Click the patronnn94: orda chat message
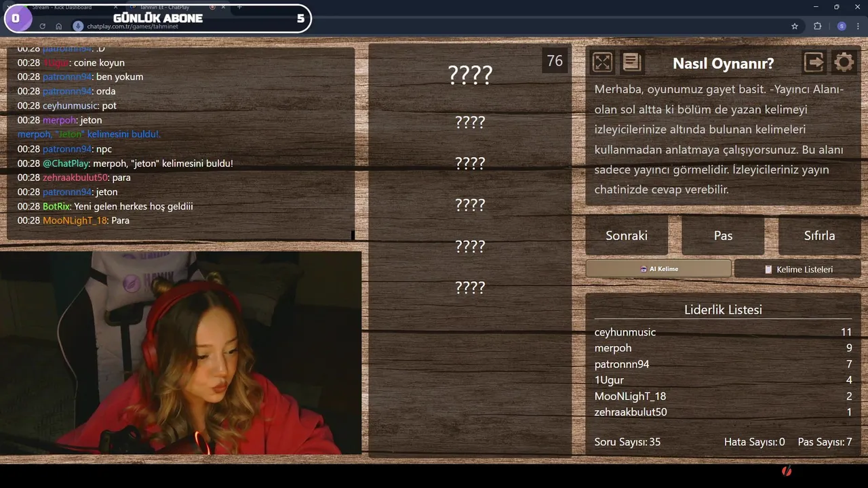The image size is (868, 488). [66, 91]
